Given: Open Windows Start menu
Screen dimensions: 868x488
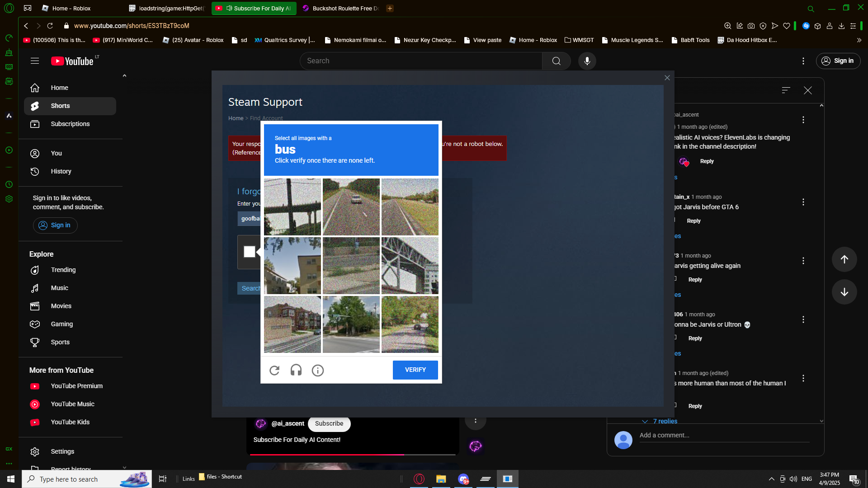Looking at the screenshot, I should point(11,479).
